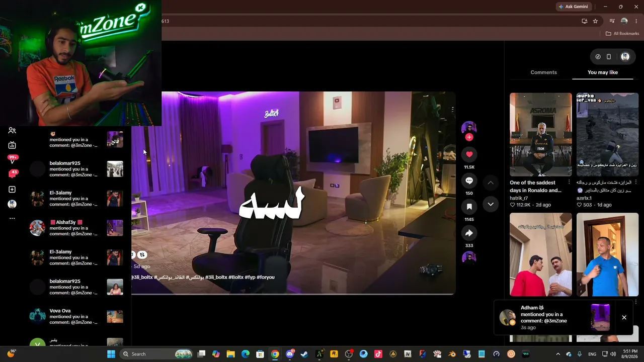Open the Friends page in the sidebar

(12, 131)
